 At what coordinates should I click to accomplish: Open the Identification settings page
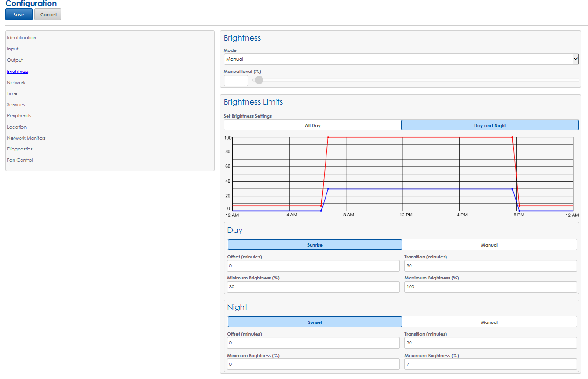coord(21,38)
